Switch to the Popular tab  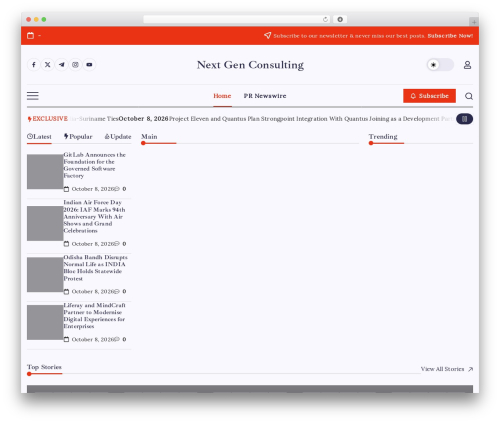(x=78, y=137)
